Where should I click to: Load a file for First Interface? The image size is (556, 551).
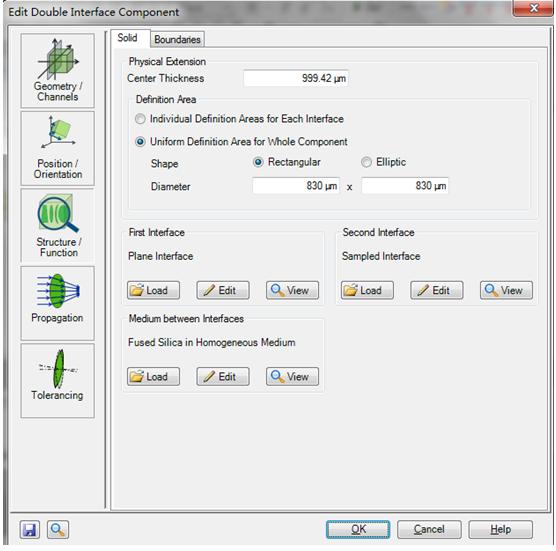(153, 290)
